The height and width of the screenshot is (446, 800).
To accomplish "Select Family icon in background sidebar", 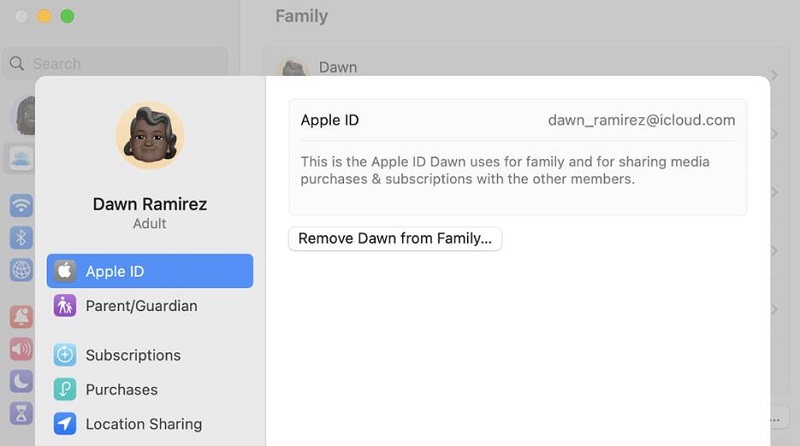I will coord(21,159).
